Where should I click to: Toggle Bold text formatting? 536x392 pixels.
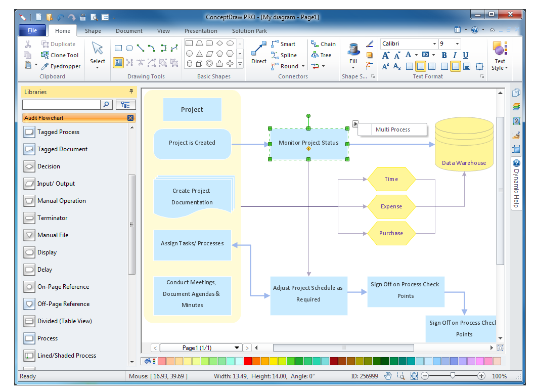(444, 55)
